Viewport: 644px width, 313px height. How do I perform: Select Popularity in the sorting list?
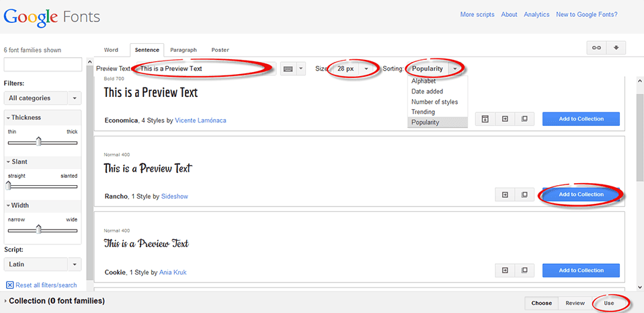point(438,122)
